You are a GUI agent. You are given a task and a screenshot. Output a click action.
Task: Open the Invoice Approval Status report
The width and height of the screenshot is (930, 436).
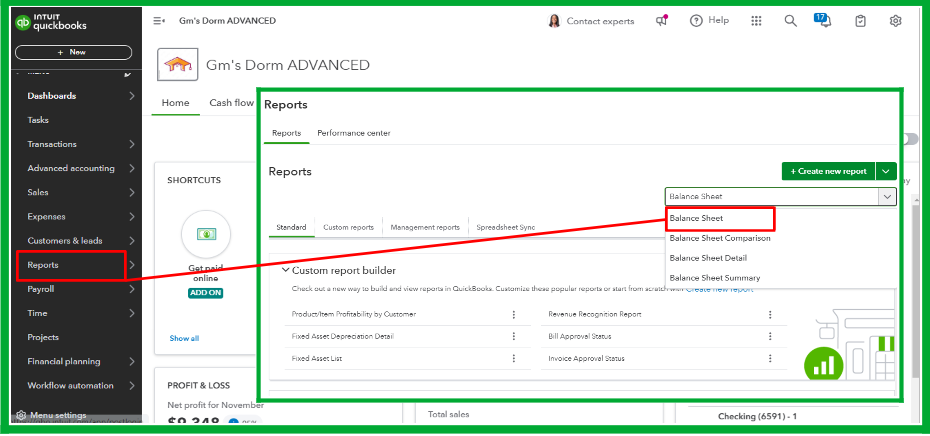point(587,359)
